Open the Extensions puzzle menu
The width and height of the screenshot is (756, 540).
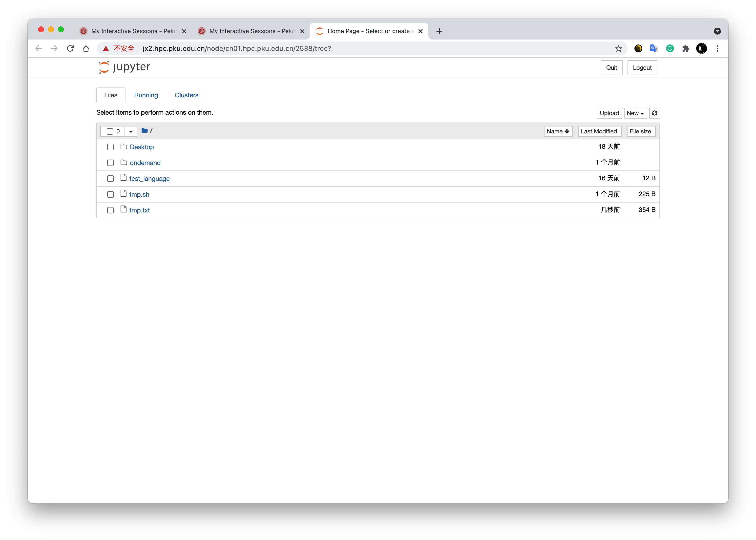(686, 49)
